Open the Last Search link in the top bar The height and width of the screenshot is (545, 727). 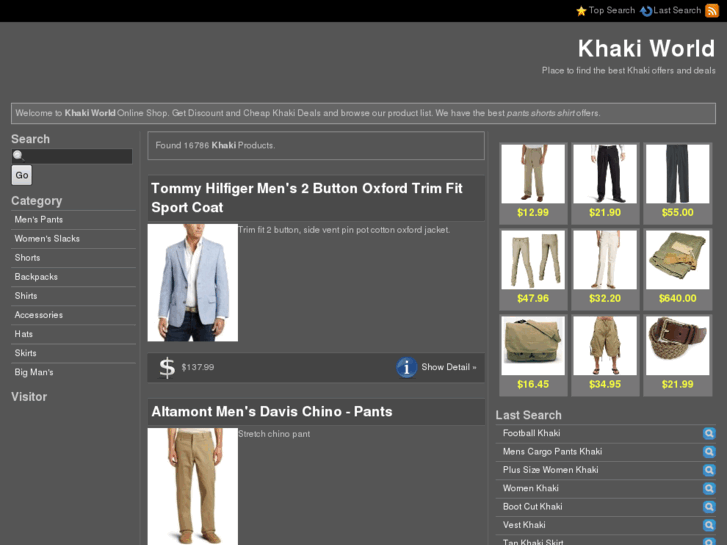677,10
